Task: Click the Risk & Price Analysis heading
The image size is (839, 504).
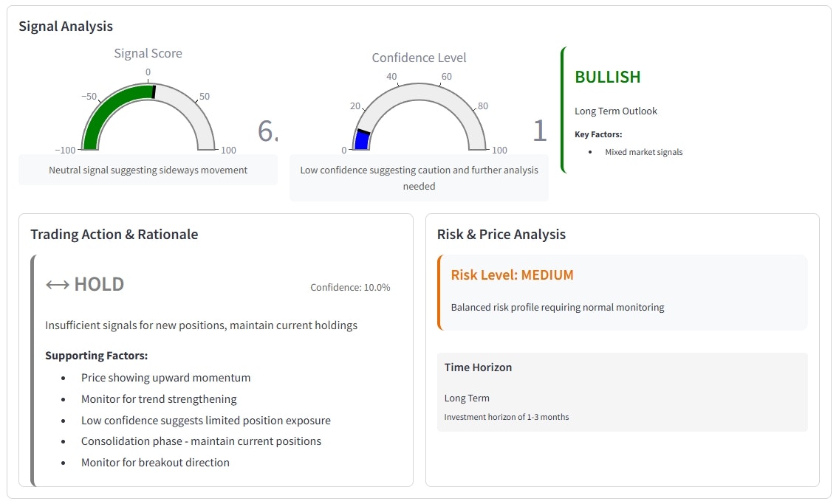Action: tap(501, 234)
